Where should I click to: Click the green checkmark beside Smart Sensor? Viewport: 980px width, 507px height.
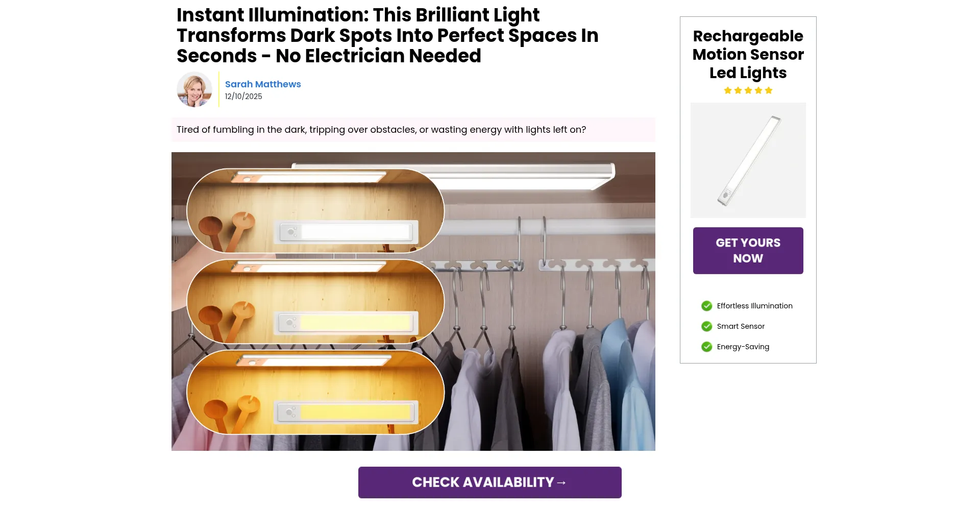(x=706, y=326)
